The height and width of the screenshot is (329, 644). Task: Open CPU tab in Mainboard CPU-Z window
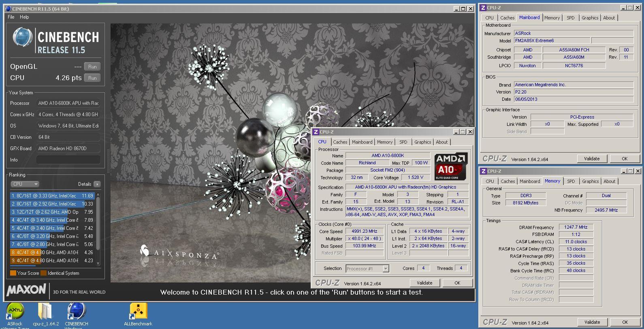click(490, 18)
